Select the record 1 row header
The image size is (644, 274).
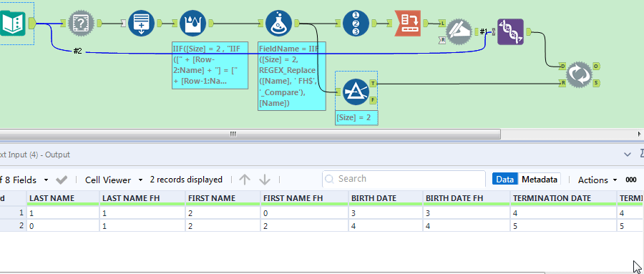click(x=13, y=212)
